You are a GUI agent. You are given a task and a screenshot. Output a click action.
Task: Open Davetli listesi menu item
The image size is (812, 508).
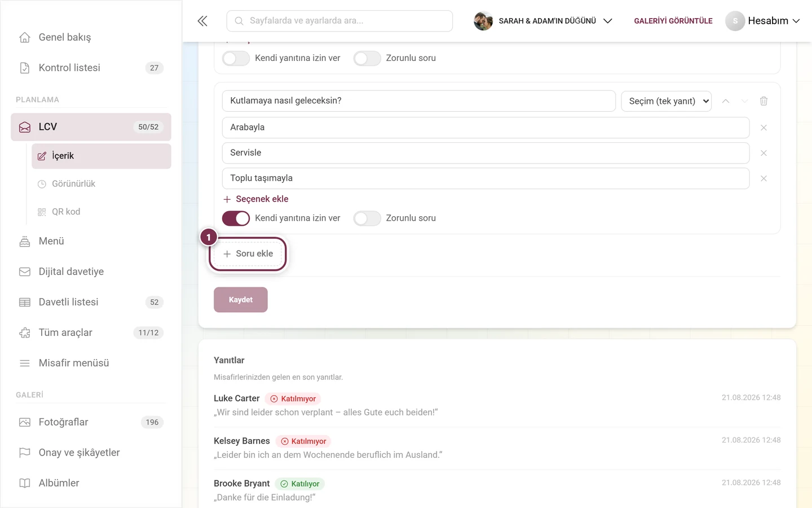coord(91,302)
